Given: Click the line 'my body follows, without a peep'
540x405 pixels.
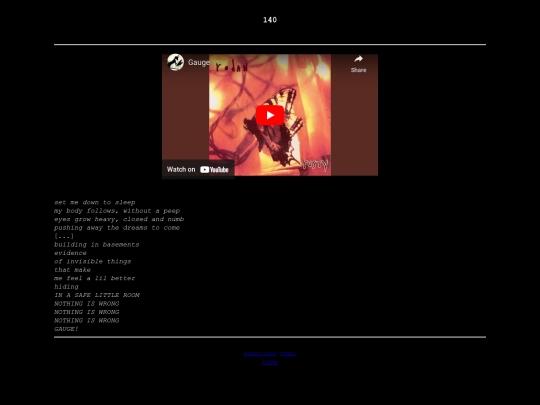Looking at the screenshot, I should click(x=117, y=211).
